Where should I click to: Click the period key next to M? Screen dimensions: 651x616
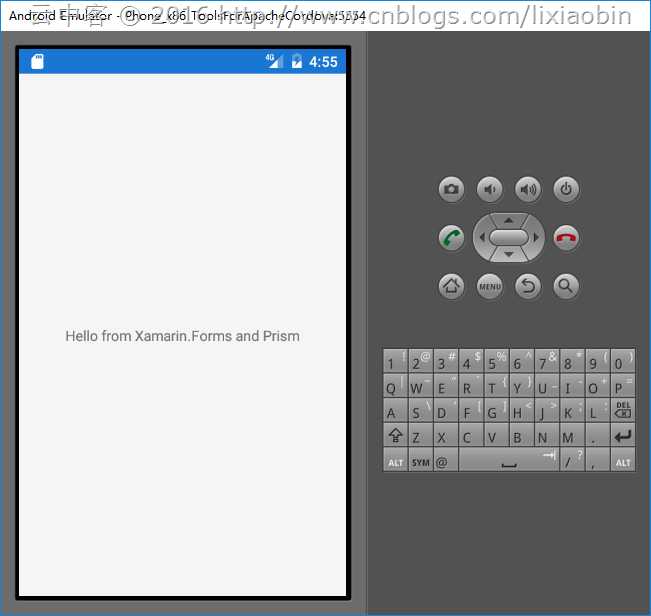(597, 435)
